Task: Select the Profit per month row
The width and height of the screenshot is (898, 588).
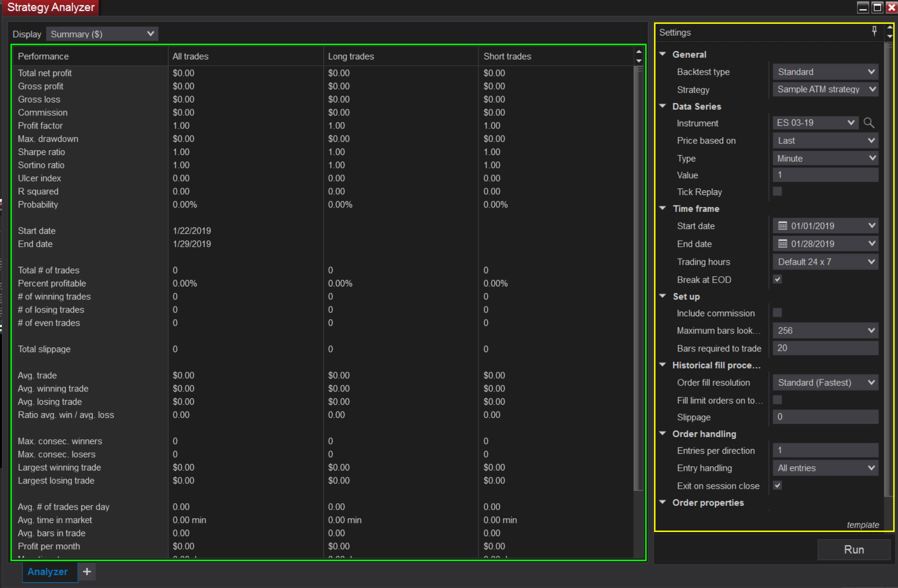Action: (324, 547)
